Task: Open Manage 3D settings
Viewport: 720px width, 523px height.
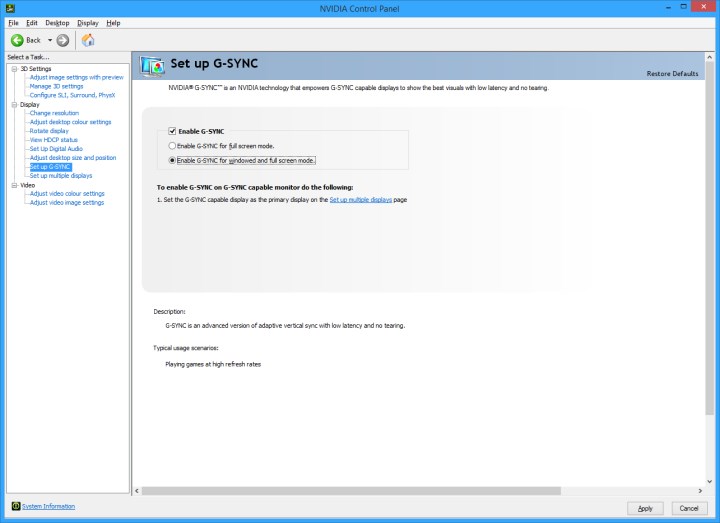Action: 56,86
